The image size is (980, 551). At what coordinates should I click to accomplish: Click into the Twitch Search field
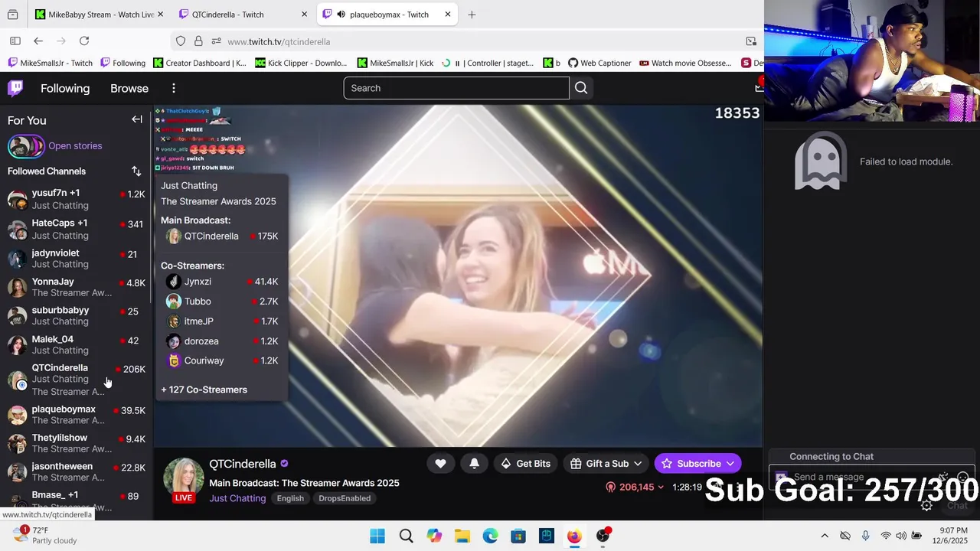pos(456,88)
